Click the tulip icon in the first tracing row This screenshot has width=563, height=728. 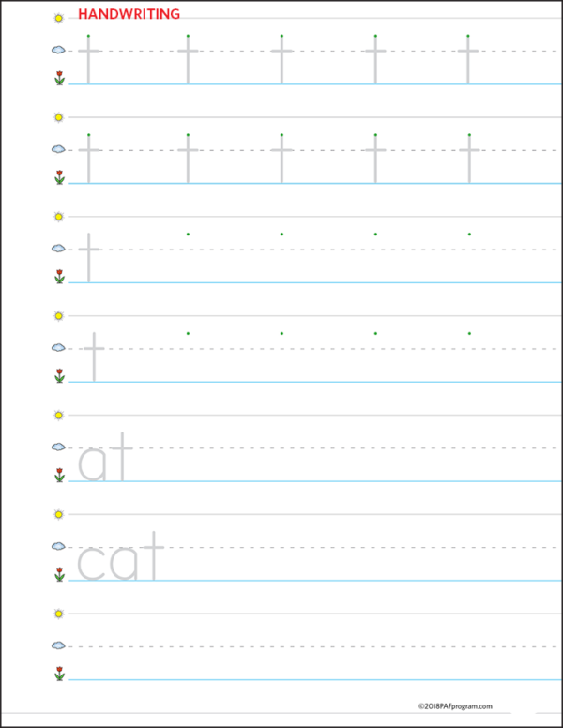click(59, 78)
